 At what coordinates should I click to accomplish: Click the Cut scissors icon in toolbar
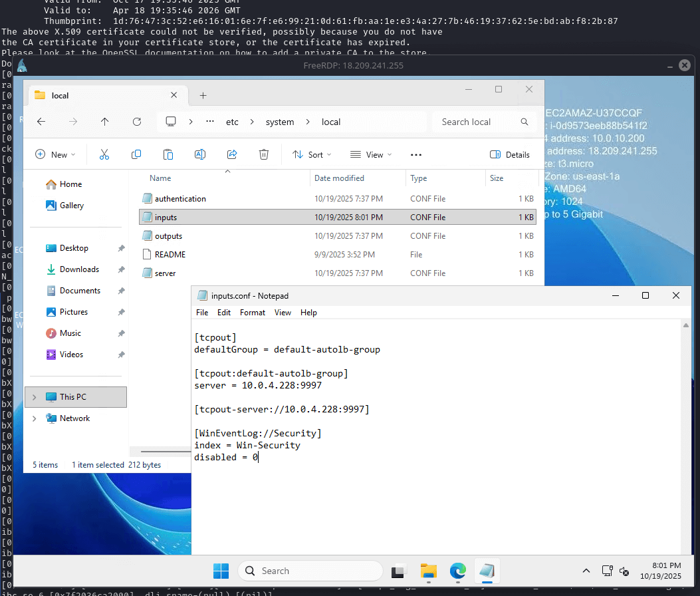tap(104, 154)
